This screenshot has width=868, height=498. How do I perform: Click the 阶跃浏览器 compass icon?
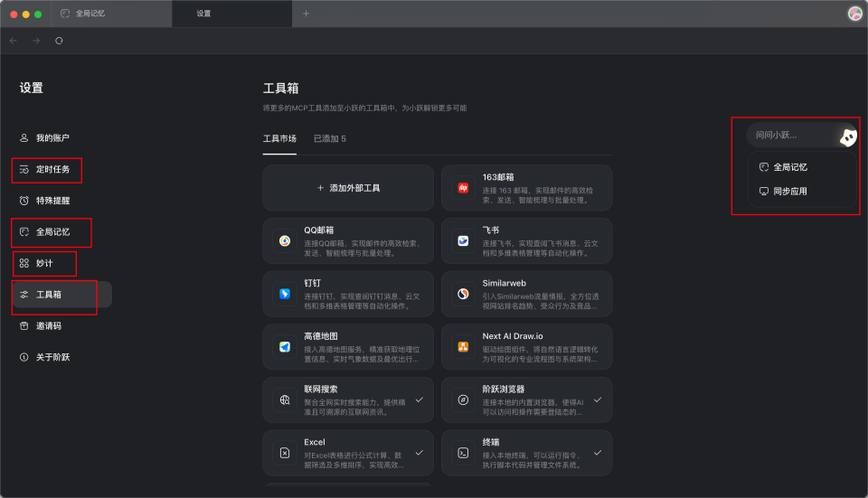pyautogui.click(x=463, y=399)
